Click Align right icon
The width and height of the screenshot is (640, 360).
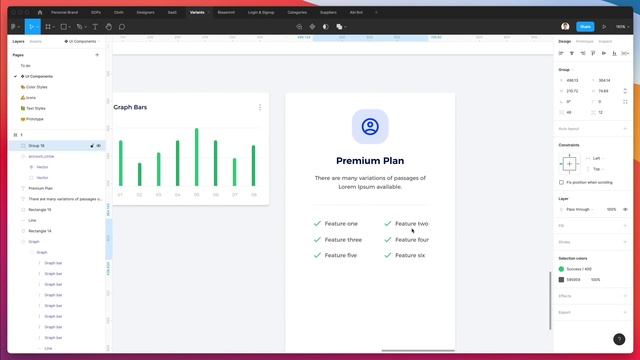tap(582, 53)
